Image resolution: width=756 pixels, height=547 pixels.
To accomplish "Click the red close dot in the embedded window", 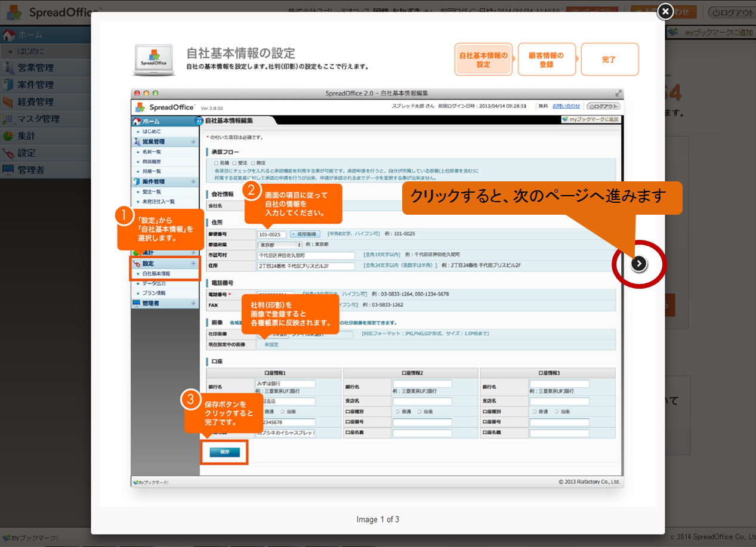I will (x=137, y=94).
